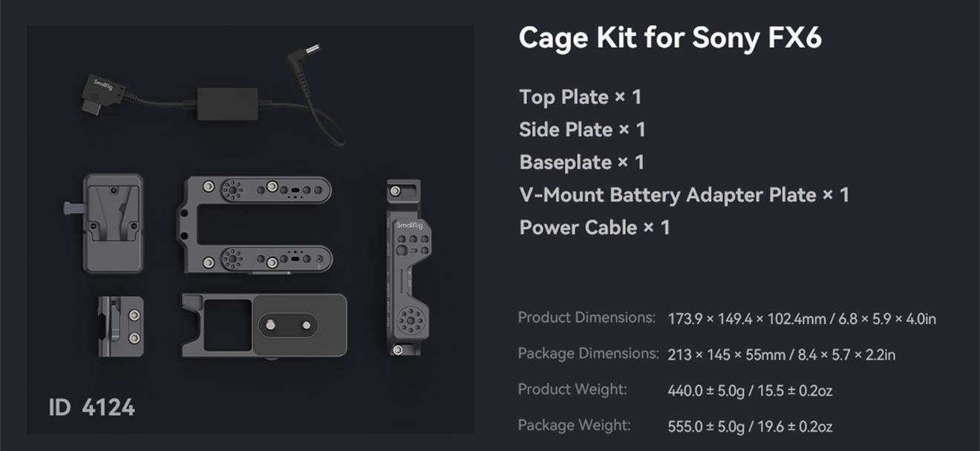Image resolution: width=980 pixels, height=451 pixels.
Task: Select the small clamp bracket piece
Action: coord(120,326)
